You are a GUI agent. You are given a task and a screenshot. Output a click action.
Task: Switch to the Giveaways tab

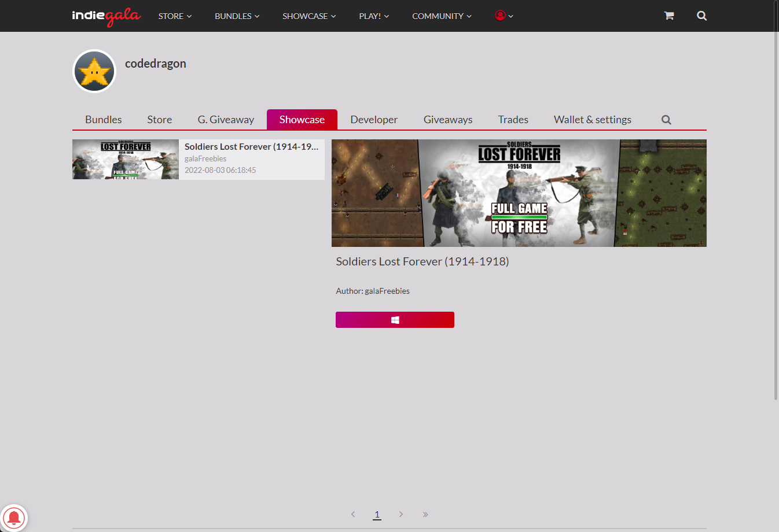pos(448,120)
